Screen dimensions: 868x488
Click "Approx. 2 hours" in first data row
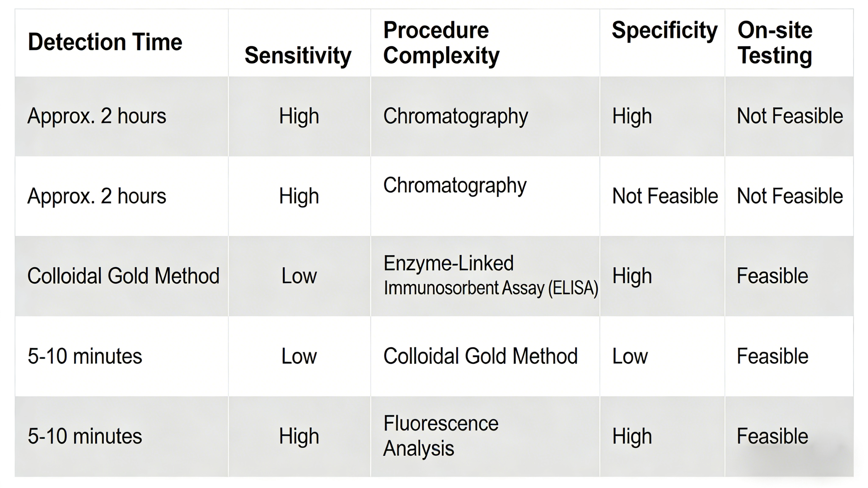[97, 116]
